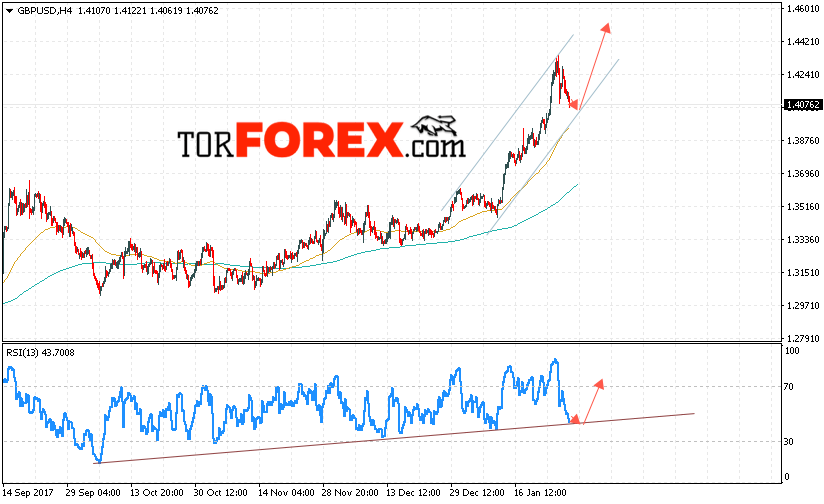Click the 1.35160 price axis label
This screenshot has width=824, height=504.
pos(803,207)
